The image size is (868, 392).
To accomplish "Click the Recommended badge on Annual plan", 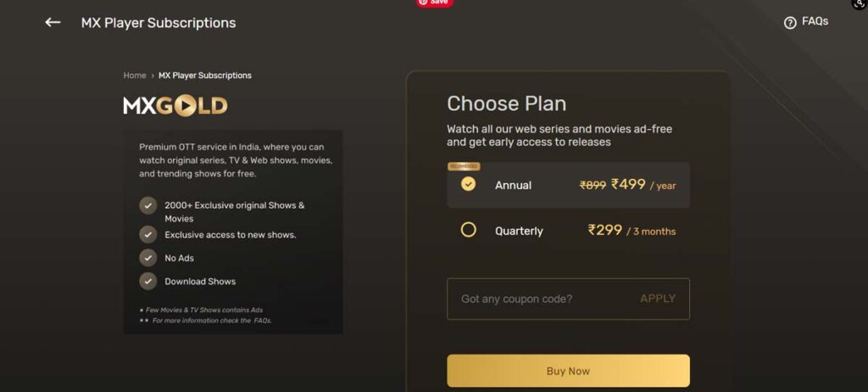I will [x=464, y=166].
